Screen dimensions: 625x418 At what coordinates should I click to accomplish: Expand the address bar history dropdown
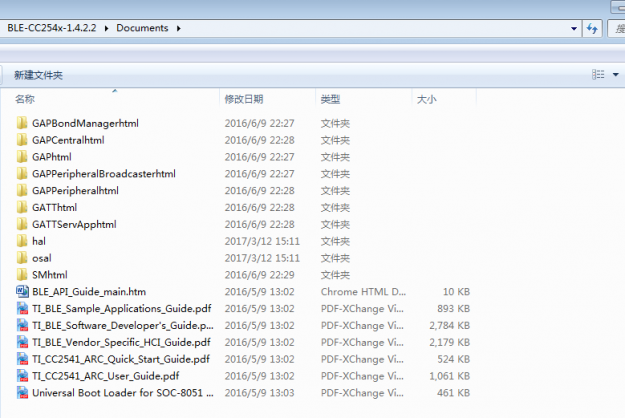tap(574, 28)
